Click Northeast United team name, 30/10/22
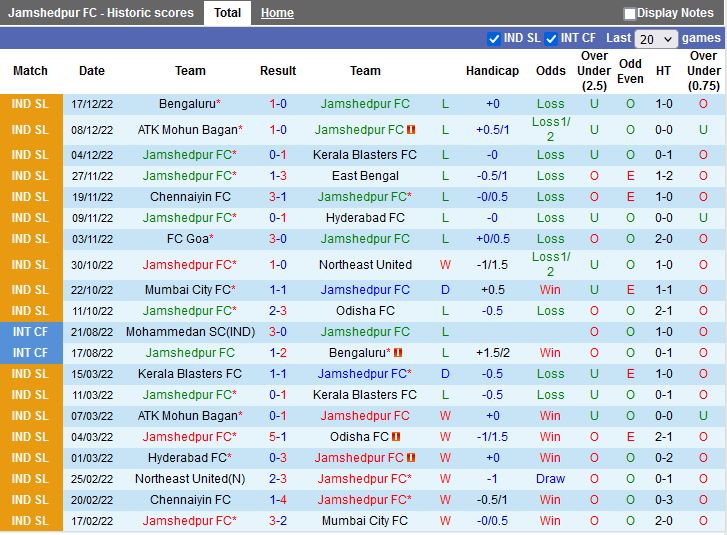 point(365,265)
